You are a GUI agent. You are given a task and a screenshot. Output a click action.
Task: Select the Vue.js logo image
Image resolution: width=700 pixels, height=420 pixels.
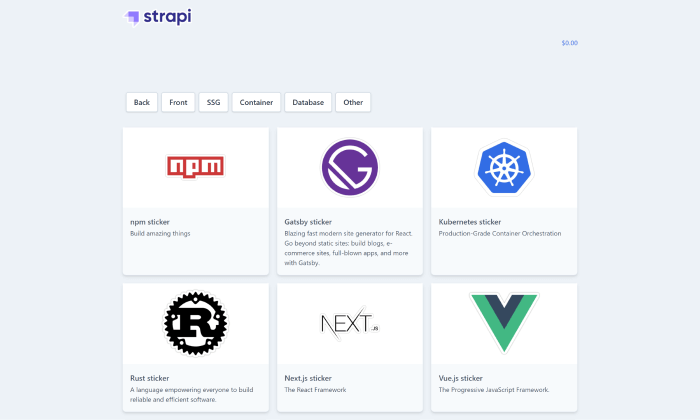pyautogui.click(x=504, y=323)
